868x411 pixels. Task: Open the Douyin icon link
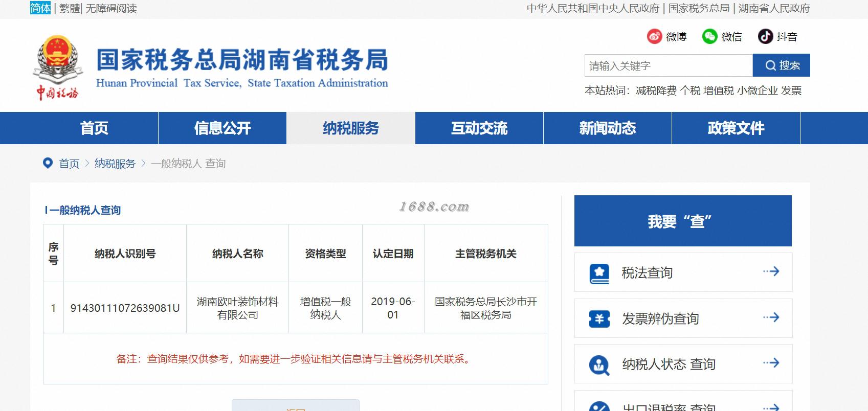[x=765, y=36]
